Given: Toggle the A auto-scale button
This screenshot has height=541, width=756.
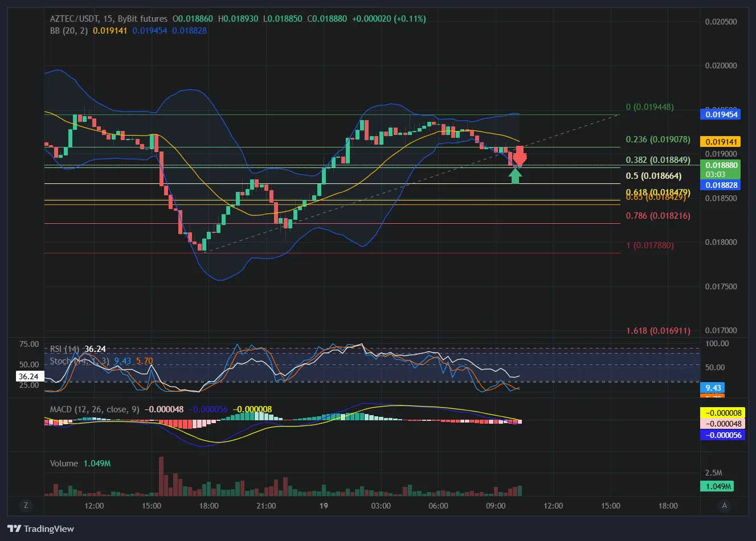Looking at the screenshot, I should coord(725,505).
